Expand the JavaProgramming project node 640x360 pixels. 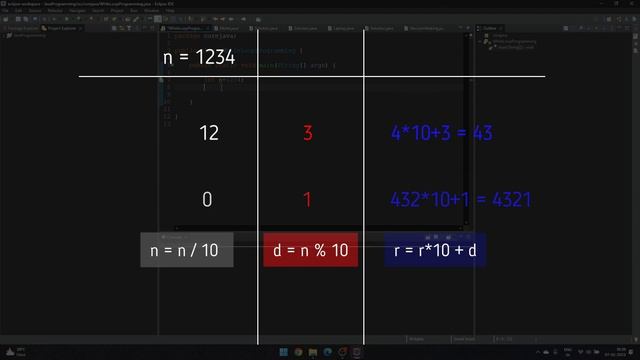(x=4, y=36)
